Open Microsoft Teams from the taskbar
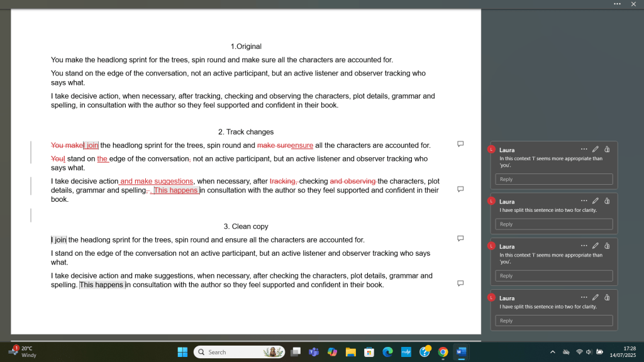This screenshot has height=362, width=644. point(314,352)
